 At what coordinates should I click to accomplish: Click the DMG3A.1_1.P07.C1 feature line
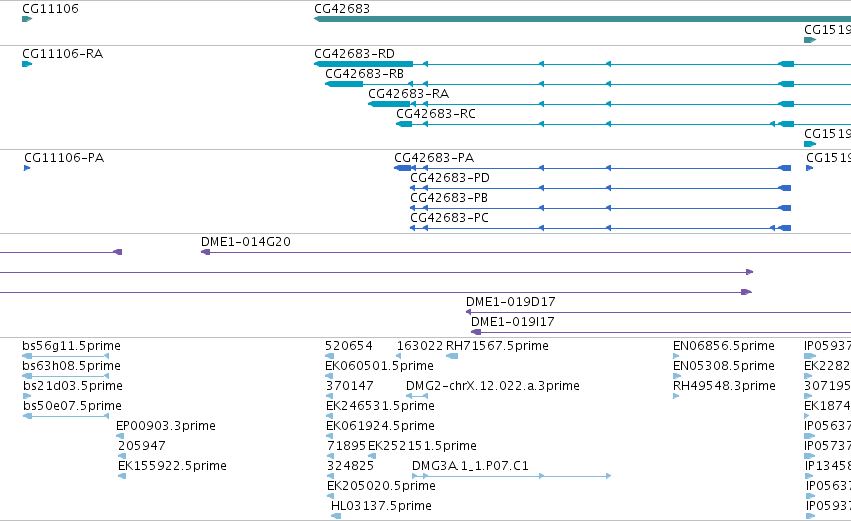point(512,476)
